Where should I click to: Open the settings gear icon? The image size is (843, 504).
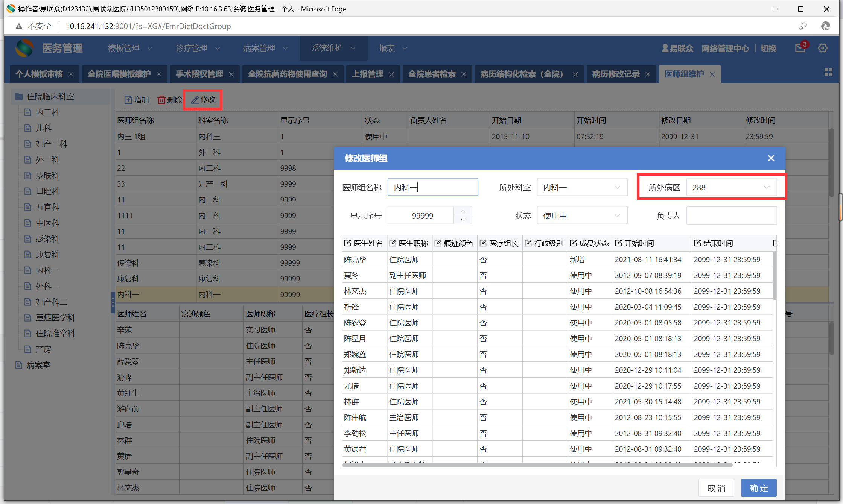pos(823,48)
